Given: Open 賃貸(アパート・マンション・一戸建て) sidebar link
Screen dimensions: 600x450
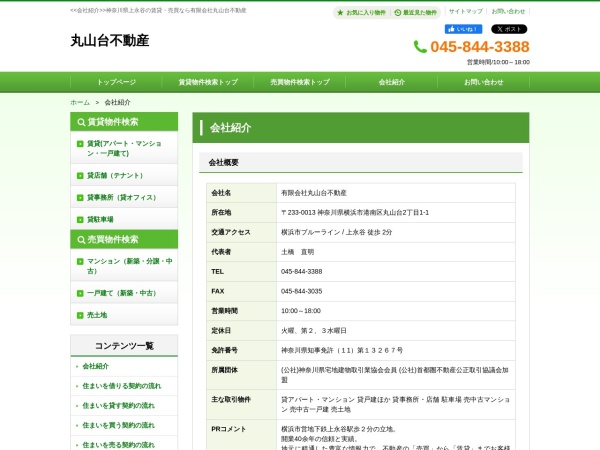Looking at the screenshot, I should (124, 148).
